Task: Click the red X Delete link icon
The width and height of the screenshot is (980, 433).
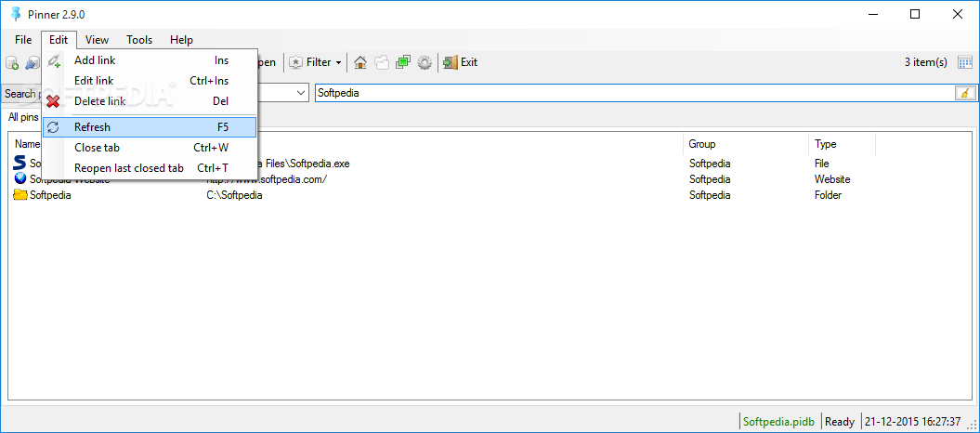Action: pyautogui.click(x=53, y=101)
